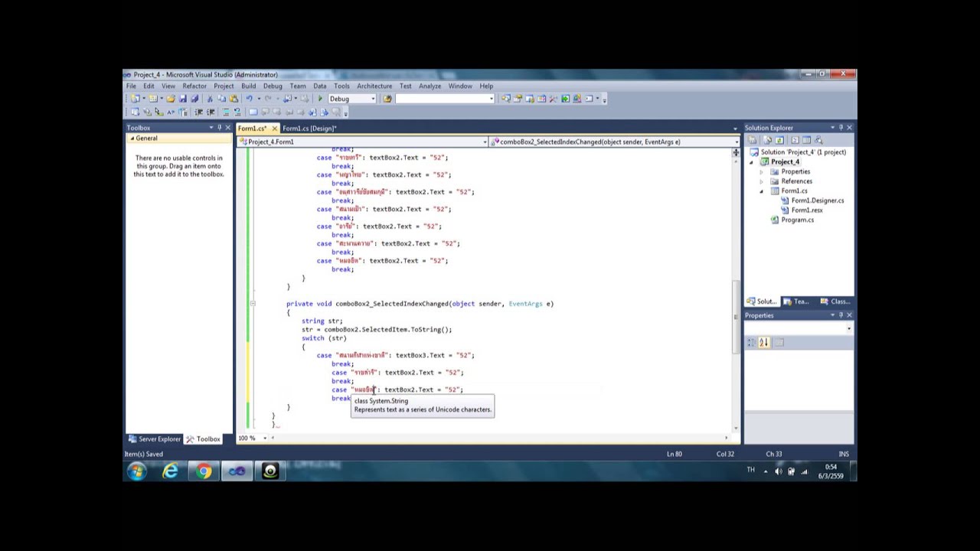Toggle auto-hide pin on Toolbox panel
Viewport: 980px width, 551px height.
click(x=219, y=128)
